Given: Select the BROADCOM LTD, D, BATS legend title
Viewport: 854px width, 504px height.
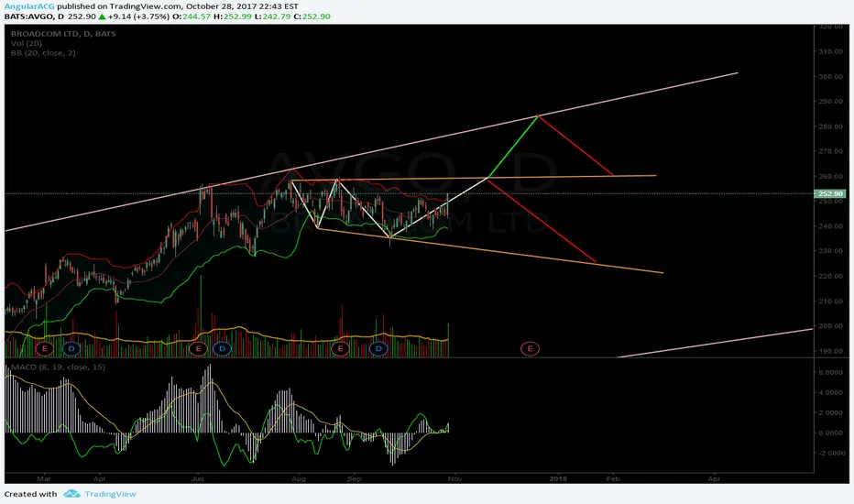Looking at the screenshot, I should coord(63,34).
